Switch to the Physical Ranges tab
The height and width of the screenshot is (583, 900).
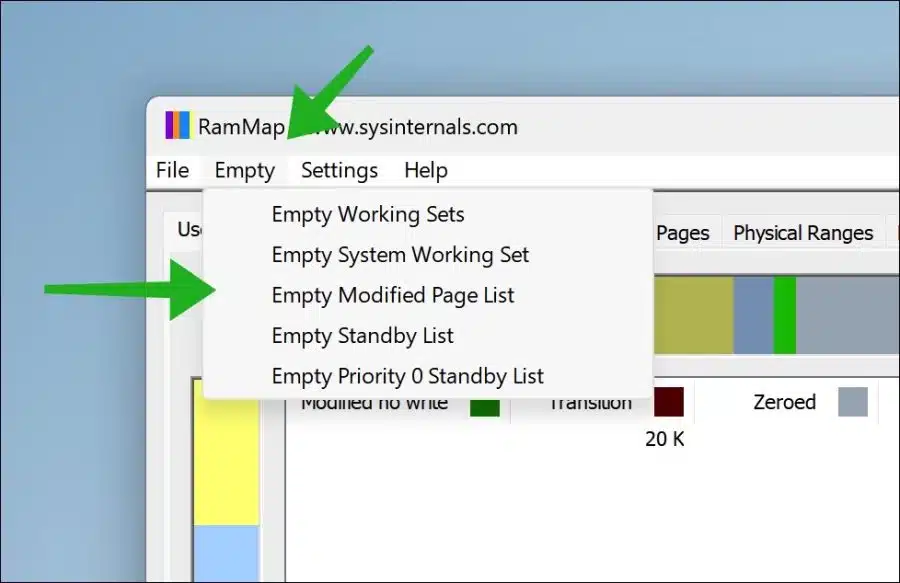(803, 233)
